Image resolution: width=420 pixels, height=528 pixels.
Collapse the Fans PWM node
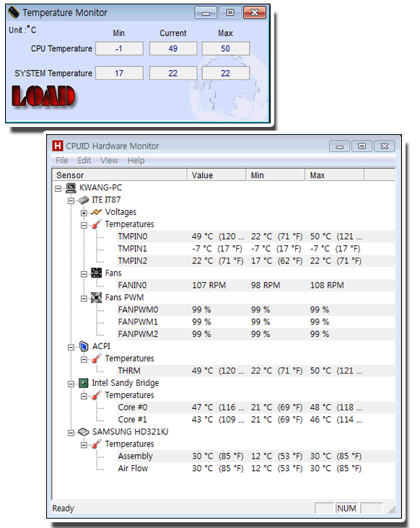pos(84,299)
